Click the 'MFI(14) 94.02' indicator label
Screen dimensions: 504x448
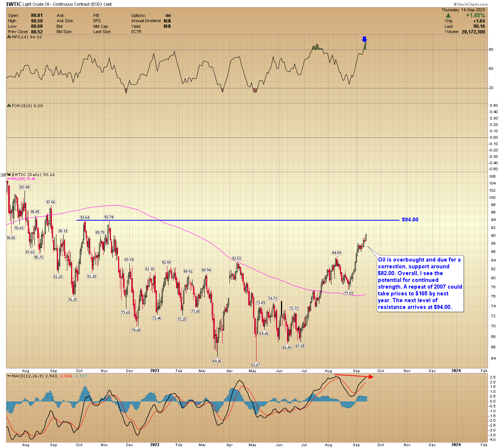click(x=27, y=37)
